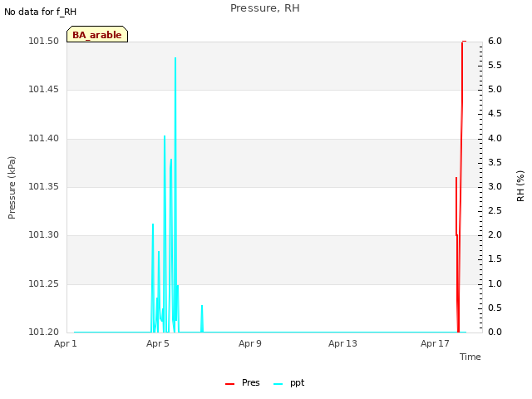Click the 4.0 RH axis value
Image resolution: width=532 pixels, height=399 pixels.
495,138
